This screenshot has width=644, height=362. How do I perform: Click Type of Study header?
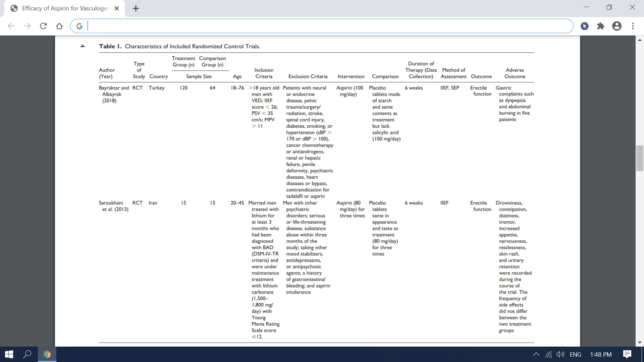tap(139, 70)
